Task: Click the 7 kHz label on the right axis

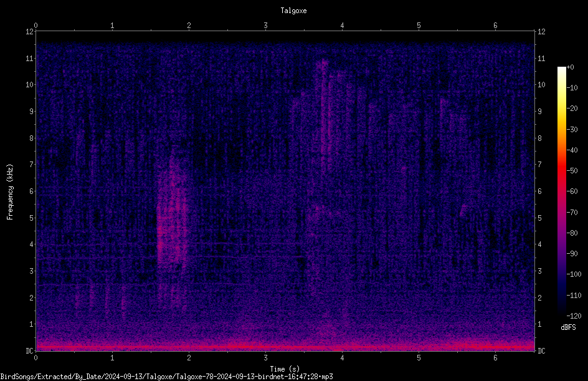Action: 539,165
